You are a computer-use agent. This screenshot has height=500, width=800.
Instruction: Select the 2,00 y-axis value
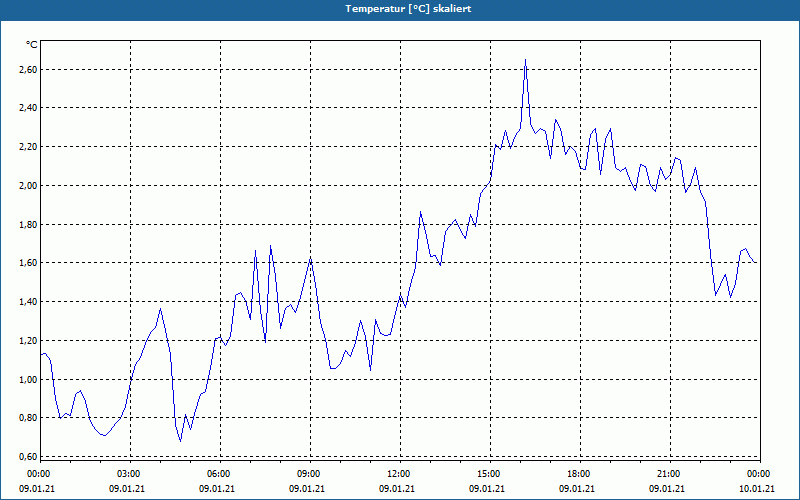pos(28,185)
